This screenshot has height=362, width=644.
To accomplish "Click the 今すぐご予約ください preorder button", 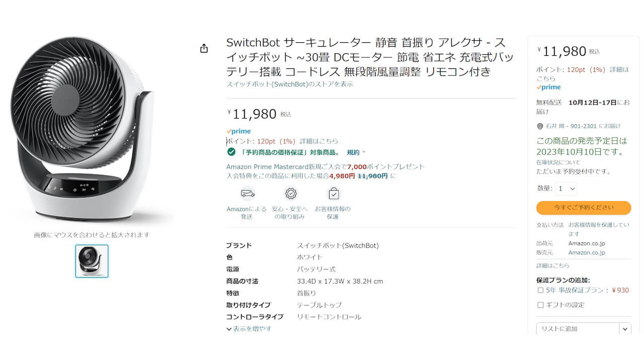I will 583,208.
